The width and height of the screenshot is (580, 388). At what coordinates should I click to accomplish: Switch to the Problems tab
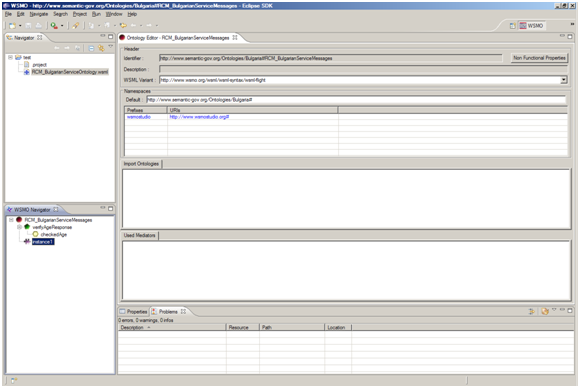pos(168,312)
